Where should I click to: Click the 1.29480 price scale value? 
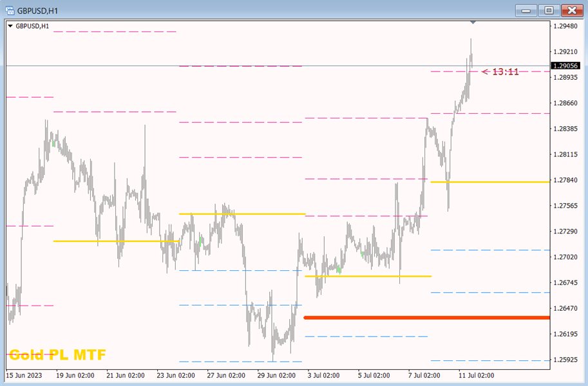565,26
